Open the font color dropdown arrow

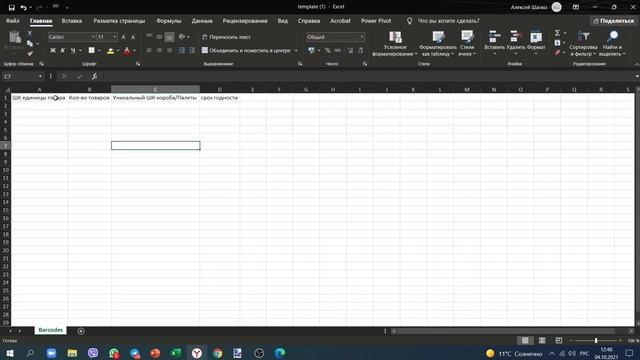[x=135, y=51]
